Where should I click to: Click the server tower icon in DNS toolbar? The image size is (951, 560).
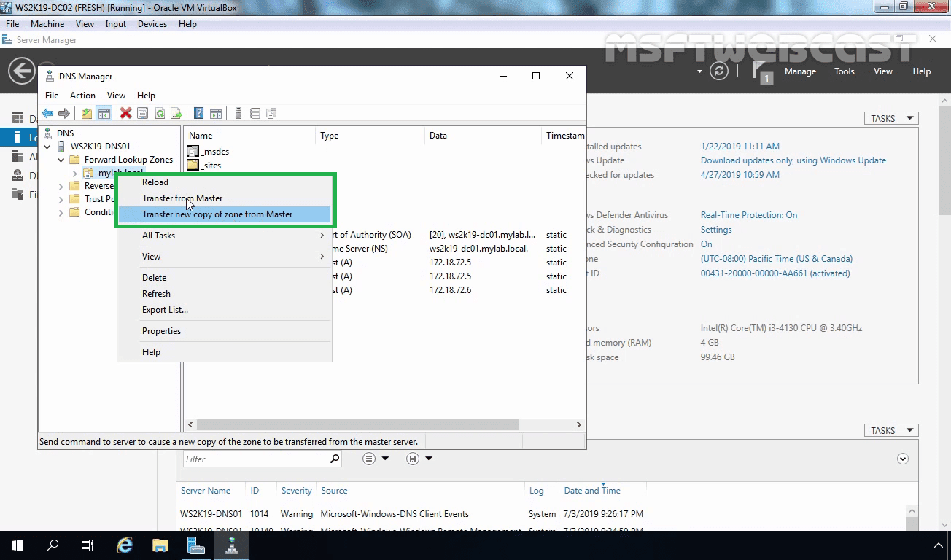click(238, 113)
